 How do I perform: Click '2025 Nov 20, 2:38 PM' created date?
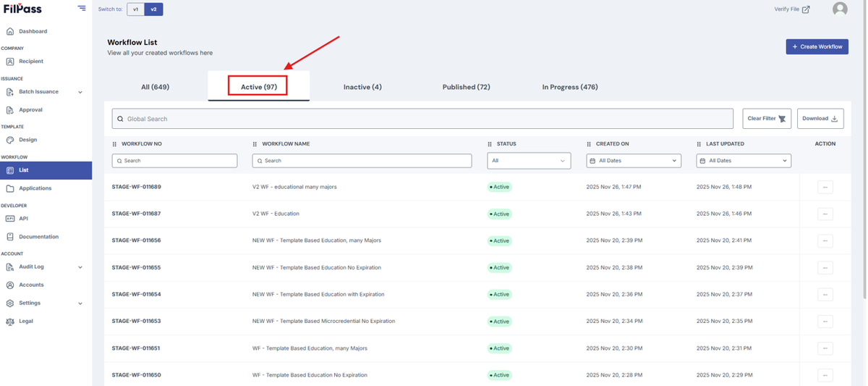613,267
